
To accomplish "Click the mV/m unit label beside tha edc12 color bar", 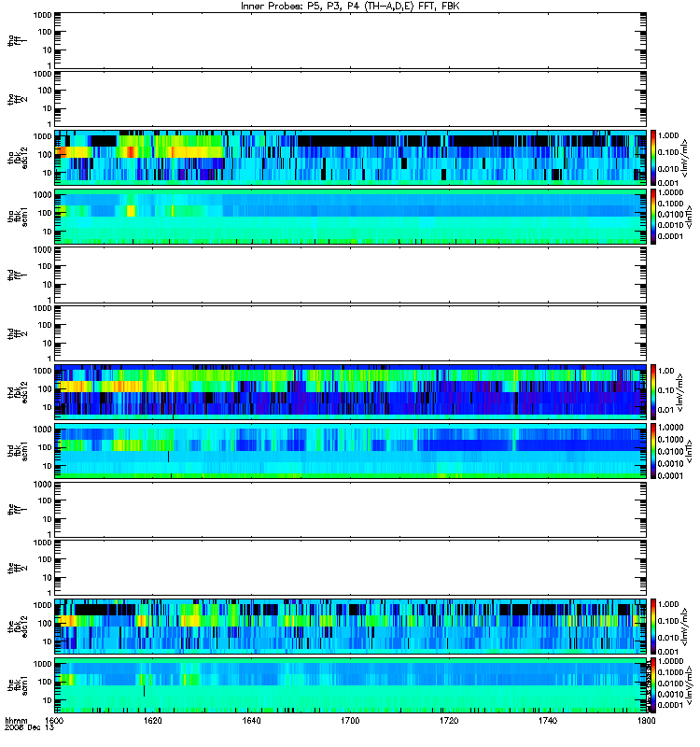I will click(685, 158).
